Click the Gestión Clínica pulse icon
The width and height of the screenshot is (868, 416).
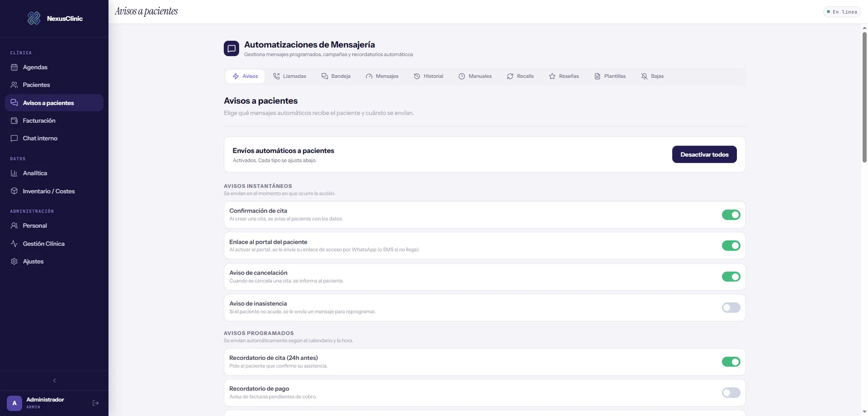click(x=14, y=243)
